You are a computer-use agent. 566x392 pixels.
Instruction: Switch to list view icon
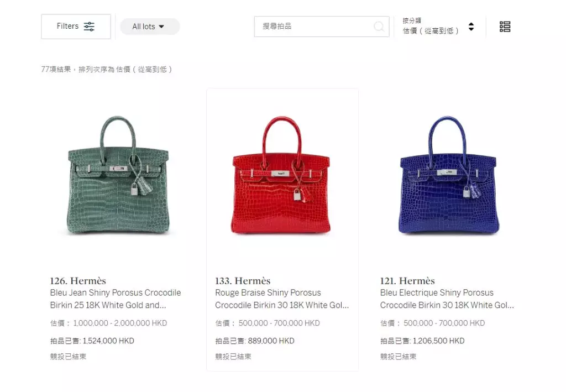click(505, 27)
